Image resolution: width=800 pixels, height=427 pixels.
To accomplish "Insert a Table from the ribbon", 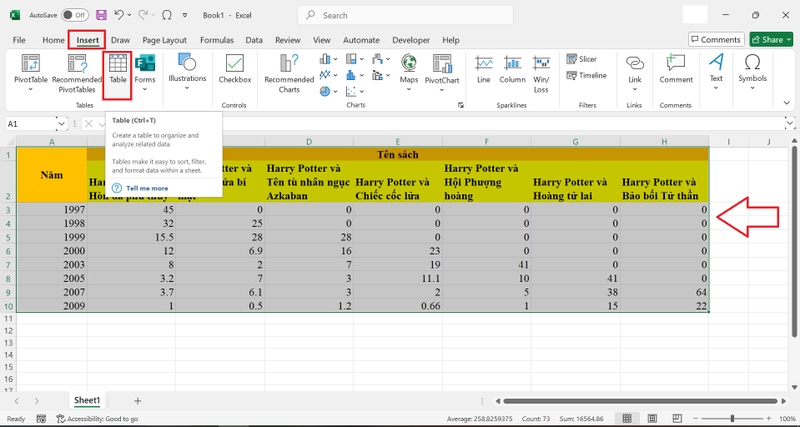I will [x=118, y=69].
